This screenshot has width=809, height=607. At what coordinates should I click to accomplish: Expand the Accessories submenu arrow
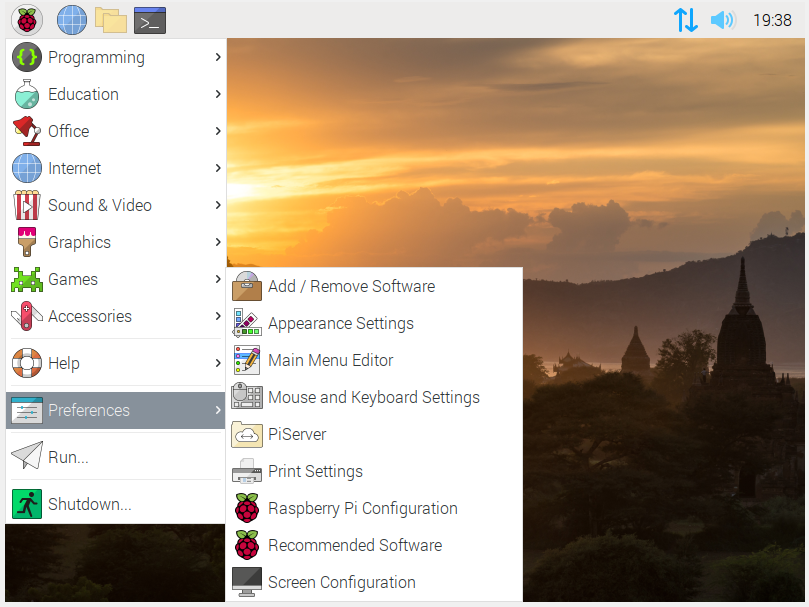point(218,316)
